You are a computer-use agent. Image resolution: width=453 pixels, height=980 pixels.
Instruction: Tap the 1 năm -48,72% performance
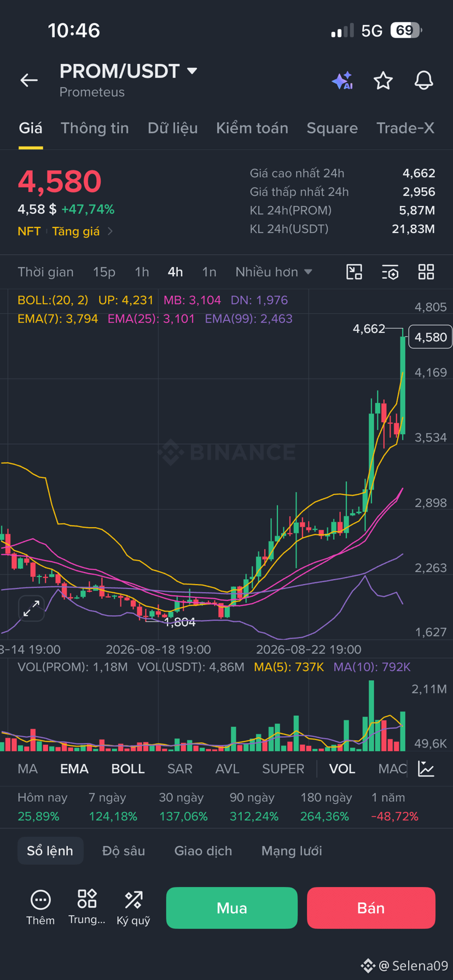[394, 807]
